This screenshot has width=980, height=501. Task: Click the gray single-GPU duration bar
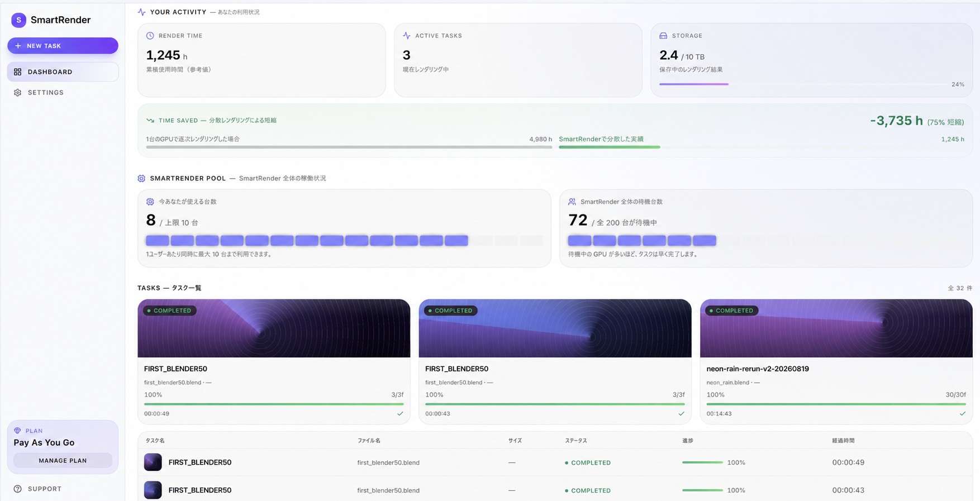[349, 147]
